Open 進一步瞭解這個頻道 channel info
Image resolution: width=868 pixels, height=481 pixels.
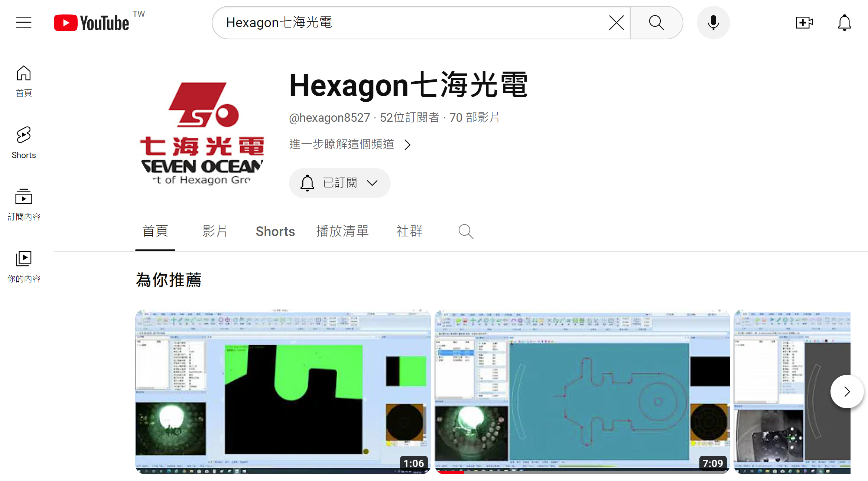[350, 144]
